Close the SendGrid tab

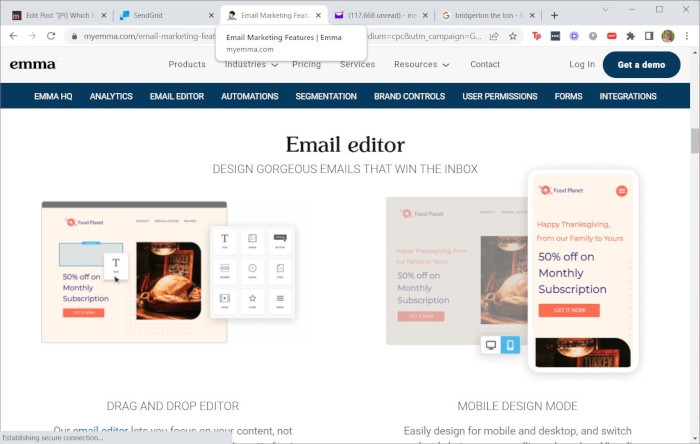pos(211,15)
